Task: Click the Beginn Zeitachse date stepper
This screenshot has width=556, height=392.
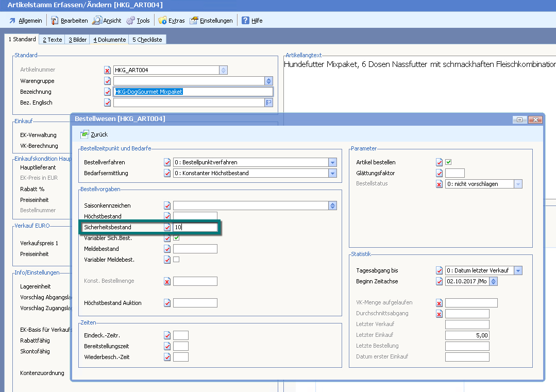Action: coord(494,281)
